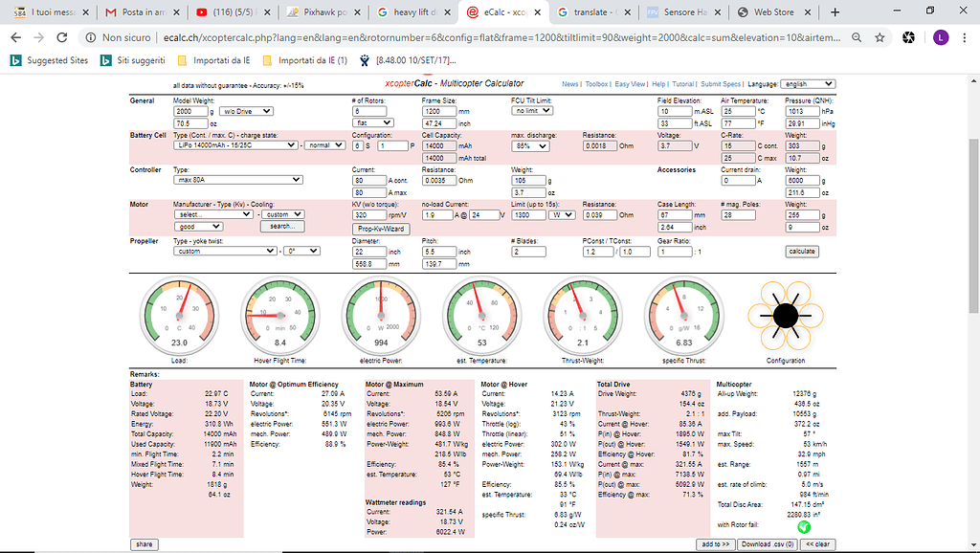Expand the battery type LiPo 14000mAh dropdown
Screen dimensions: 980x553
coord(235,145)
